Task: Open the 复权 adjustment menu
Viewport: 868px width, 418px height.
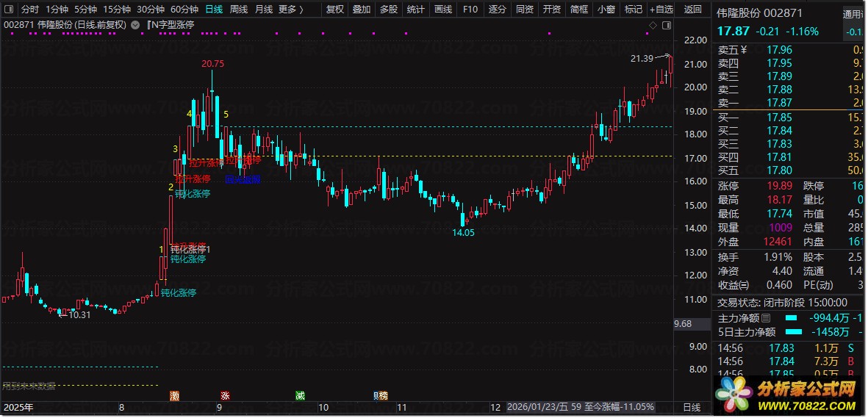Action: click(335, 10)
